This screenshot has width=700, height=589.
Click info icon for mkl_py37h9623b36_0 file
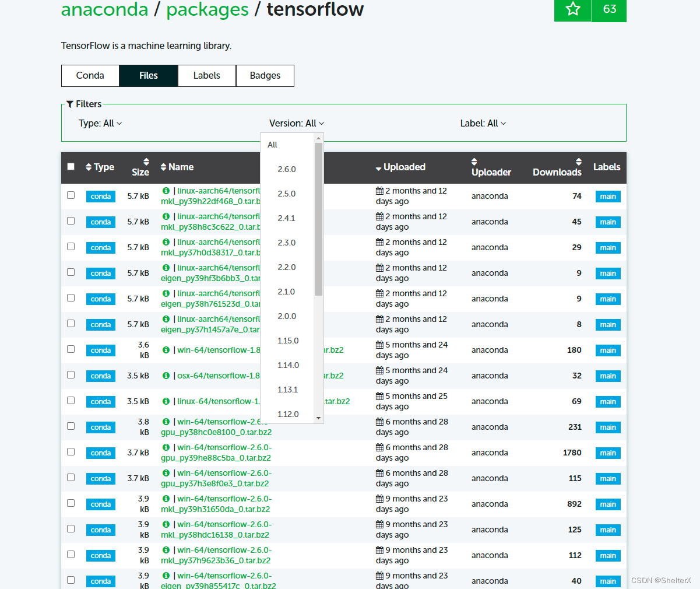pos(166,550)
